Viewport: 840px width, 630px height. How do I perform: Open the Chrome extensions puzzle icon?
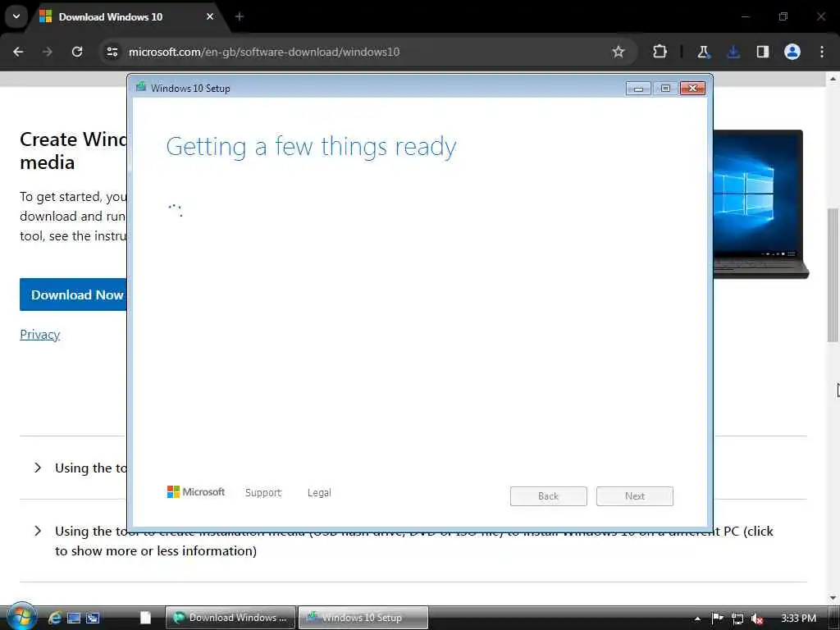point(660,52)
